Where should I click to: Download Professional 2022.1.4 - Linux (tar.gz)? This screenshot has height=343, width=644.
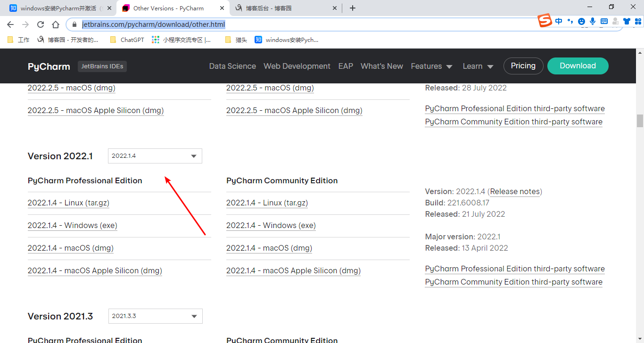click(69, 203)
